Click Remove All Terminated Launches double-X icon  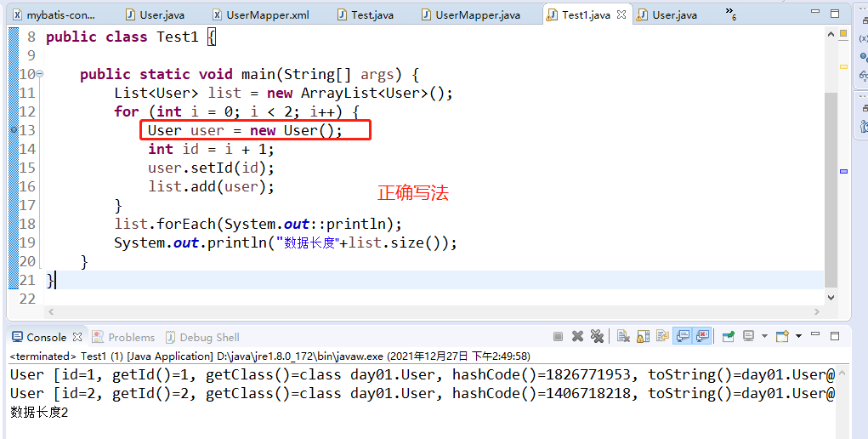(x=597, y=336)
